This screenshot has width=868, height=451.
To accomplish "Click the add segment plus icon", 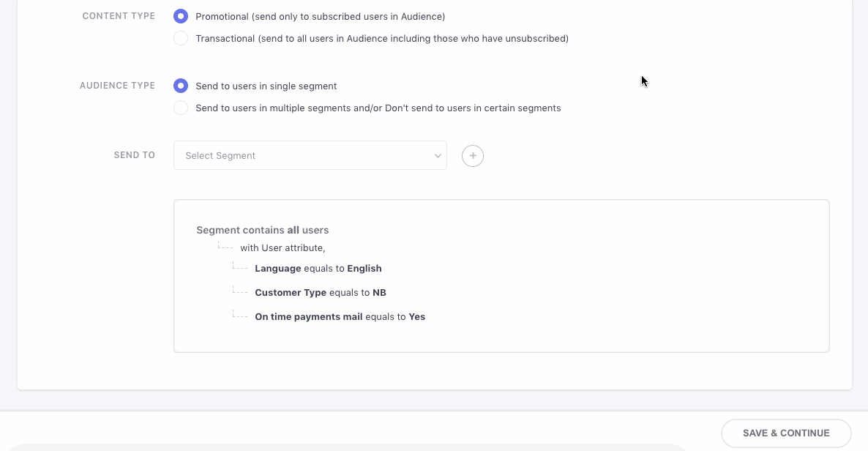I will click(x=473, y=155).
